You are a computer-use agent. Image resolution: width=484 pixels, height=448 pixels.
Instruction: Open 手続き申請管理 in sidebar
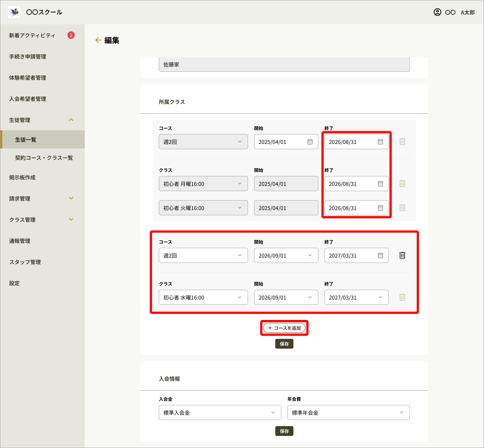pos(28,56)
